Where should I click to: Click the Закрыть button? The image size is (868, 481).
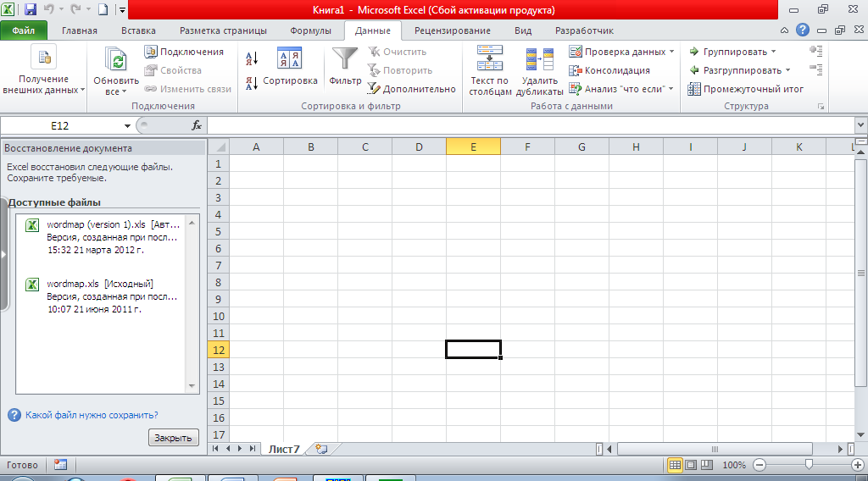tap(173, 437)
